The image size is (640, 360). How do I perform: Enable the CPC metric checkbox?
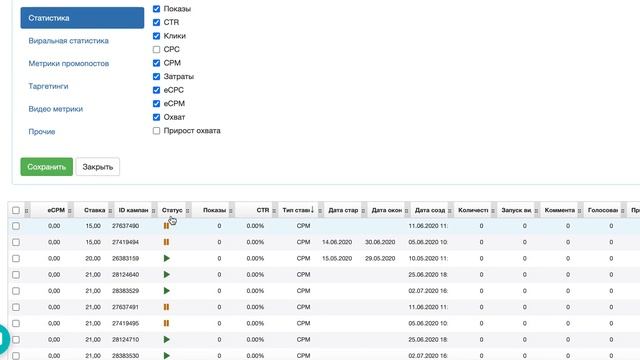pyautogui.click(x=156, y=49)
